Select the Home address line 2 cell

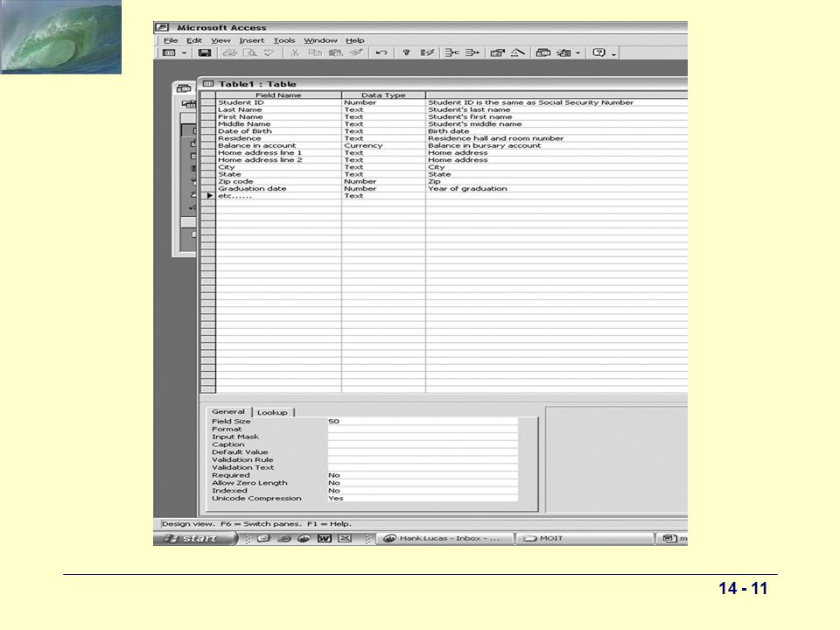tap(278, 159)
